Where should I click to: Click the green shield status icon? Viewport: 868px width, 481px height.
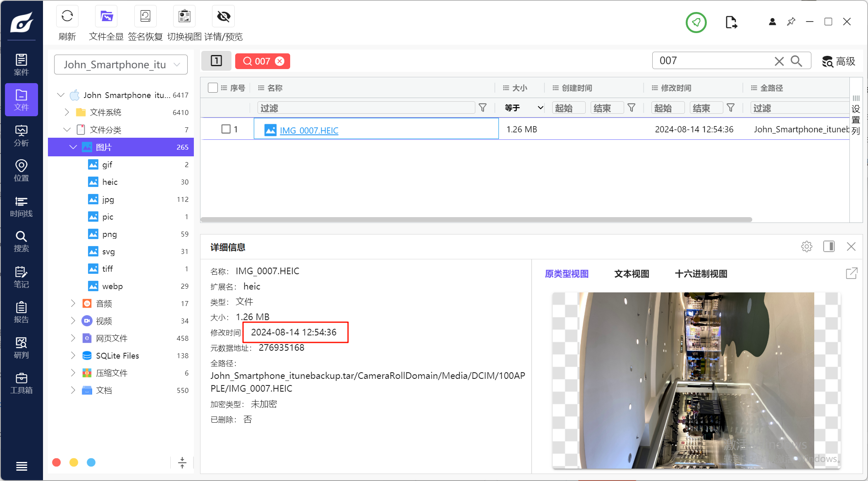[x=696, y=22]
